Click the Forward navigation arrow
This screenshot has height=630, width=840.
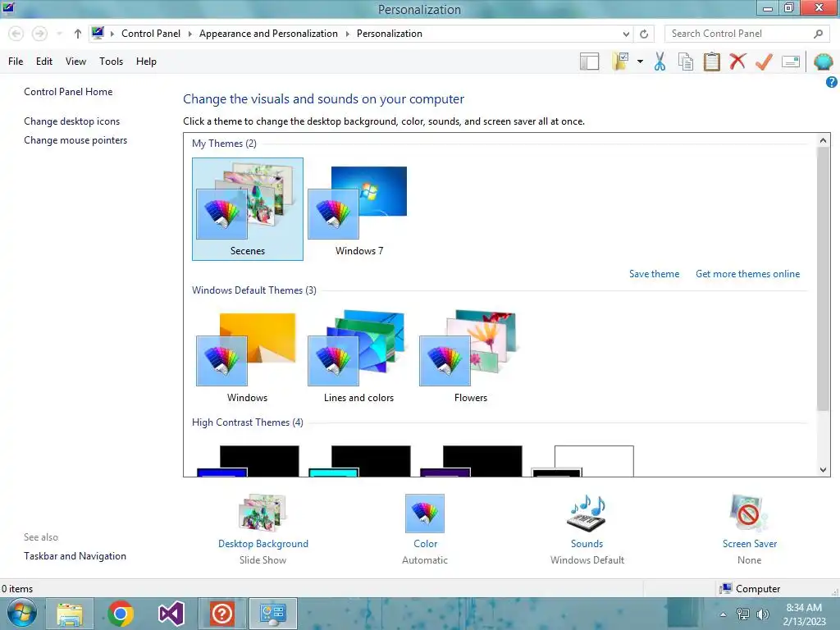(x=39, y=34)
